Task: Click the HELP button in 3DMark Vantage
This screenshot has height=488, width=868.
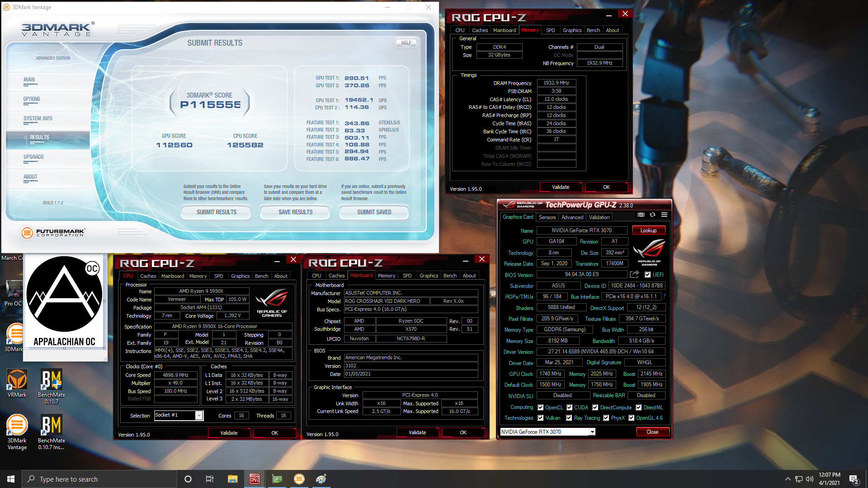Action: [406, 42]
